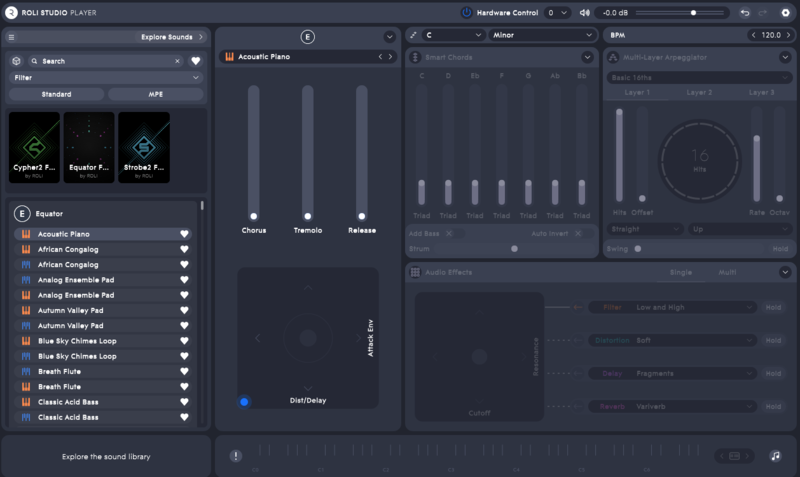
Task: Enable Hold for the Reverb effect
Action: (x=773, y=407)
